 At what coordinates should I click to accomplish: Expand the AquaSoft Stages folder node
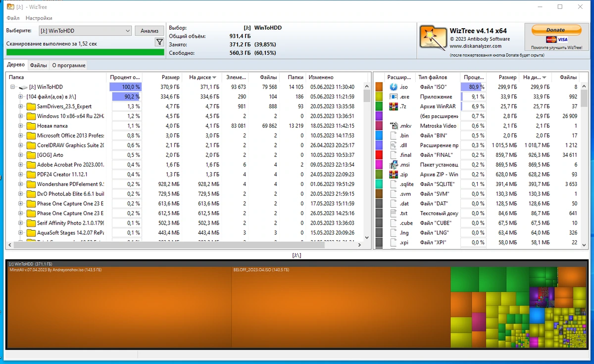pos(21,233)
